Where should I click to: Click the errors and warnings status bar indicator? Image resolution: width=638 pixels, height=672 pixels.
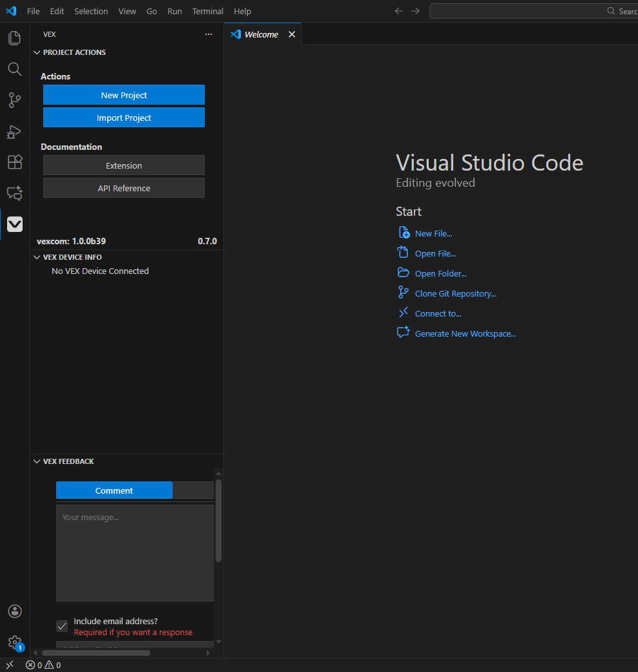tap(43, 665)
